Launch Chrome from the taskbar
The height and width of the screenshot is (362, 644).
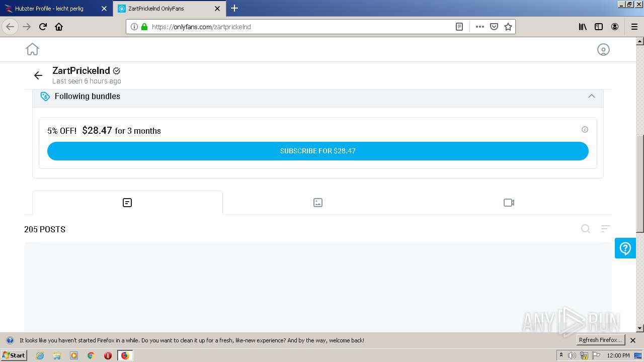pos(91,355)
